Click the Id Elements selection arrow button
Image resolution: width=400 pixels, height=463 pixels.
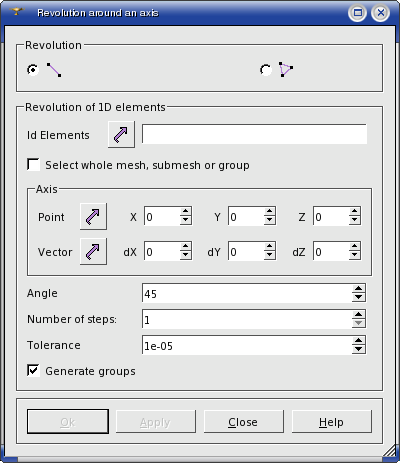(121, 135)
